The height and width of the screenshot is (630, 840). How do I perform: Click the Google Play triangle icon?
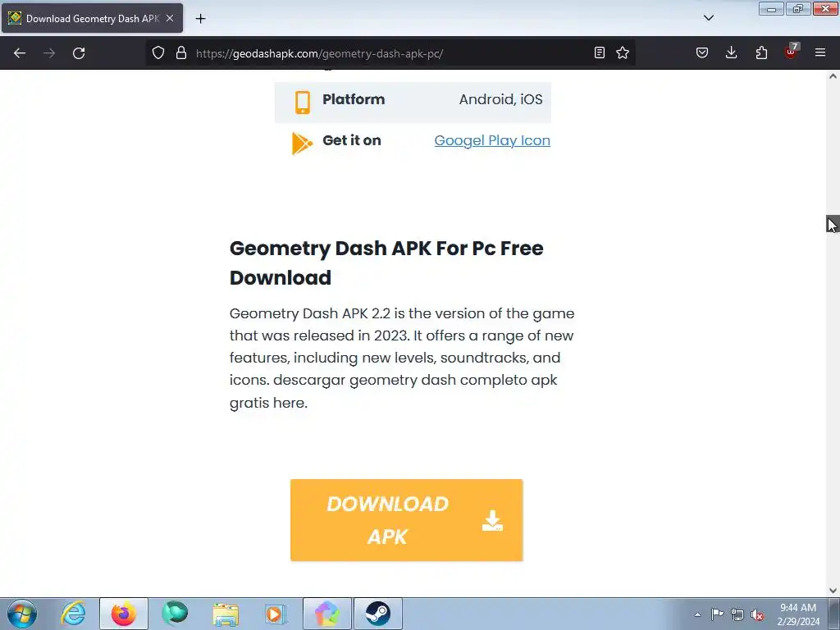tap(302, 143)
